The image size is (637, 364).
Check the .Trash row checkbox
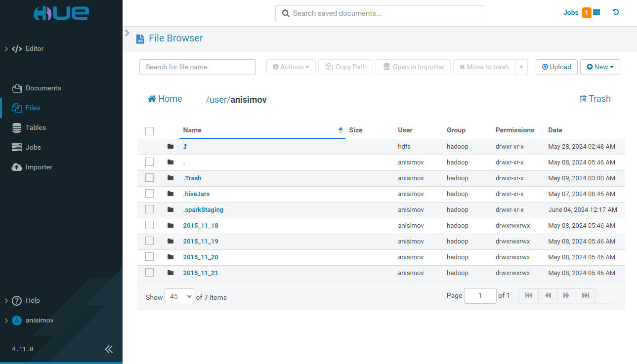[150, 178]
